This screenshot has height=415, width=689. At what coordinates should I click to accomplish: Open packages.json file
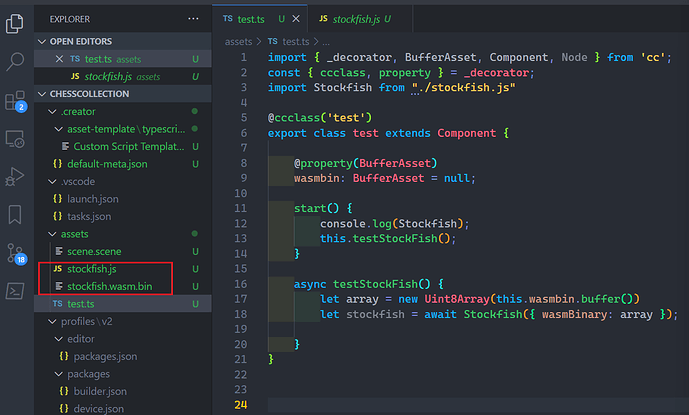(123, 356)
